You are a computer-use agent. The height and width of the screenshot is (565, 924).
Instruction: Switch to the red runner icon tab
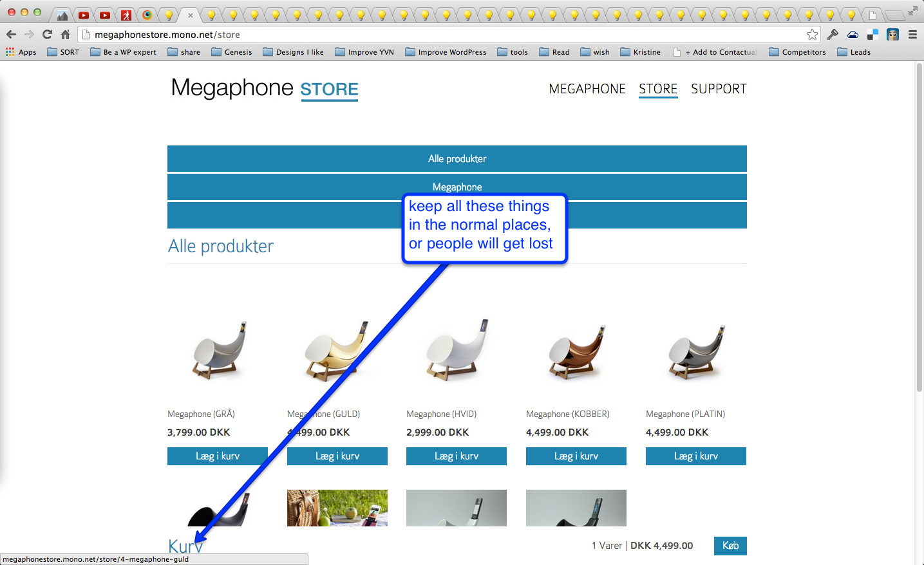(x=126, y=15)
